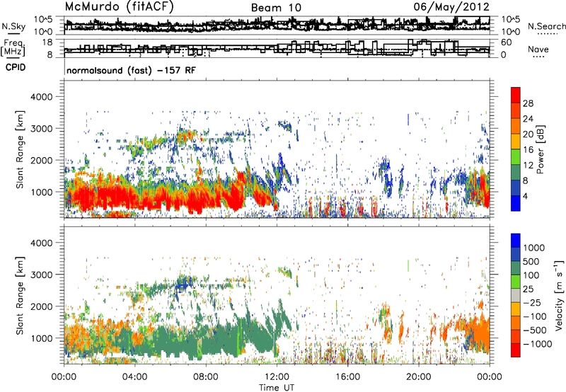Select the 1000 tick of power panel

[x=42, y=192]
